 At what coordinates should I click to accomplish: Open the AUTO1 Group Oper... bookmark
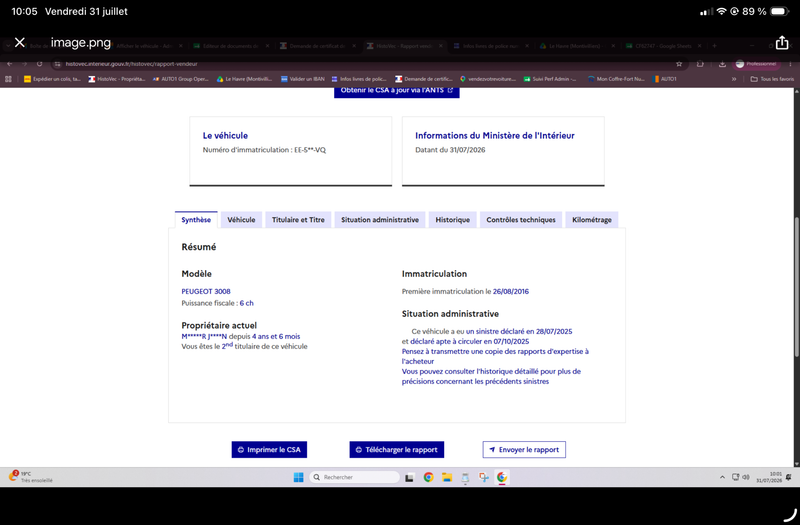point(181,79)
